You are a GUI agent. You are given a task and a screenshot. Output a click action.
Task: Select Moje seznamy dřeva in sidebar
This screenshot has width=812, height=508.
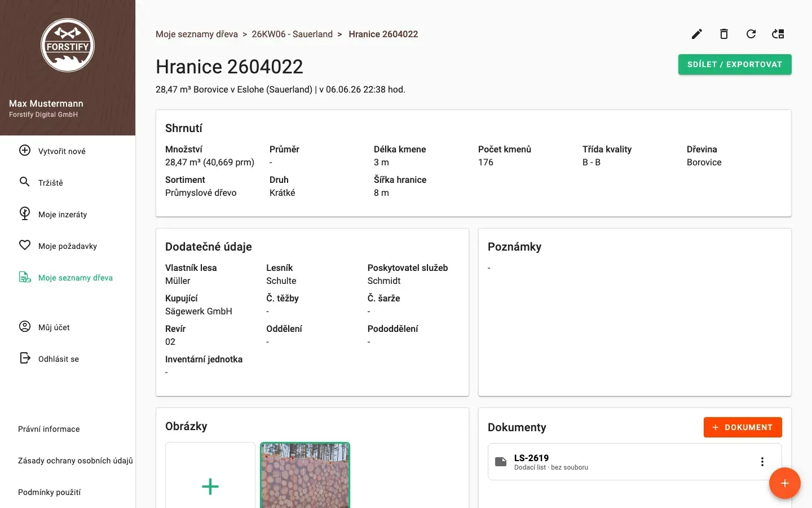68,278
